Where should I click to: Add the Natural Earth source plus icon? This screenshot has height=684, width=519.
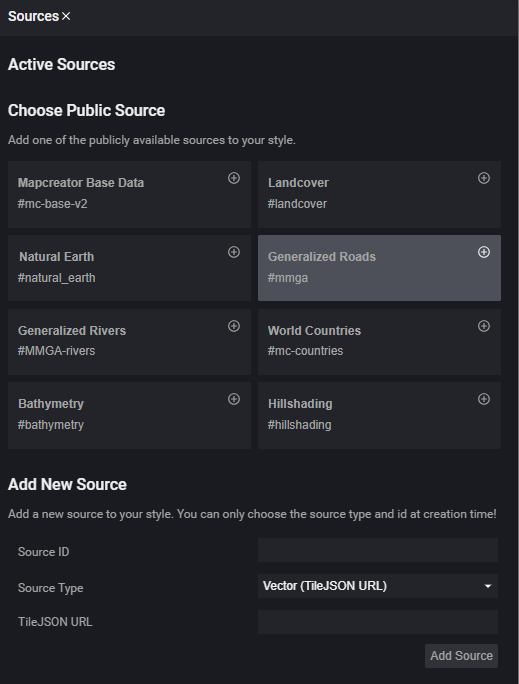point(234,252)
